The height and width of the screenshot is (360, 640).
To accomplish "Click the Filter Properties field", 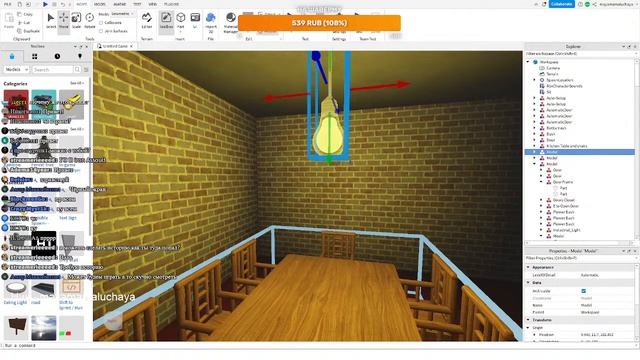I will click(579, 258).
